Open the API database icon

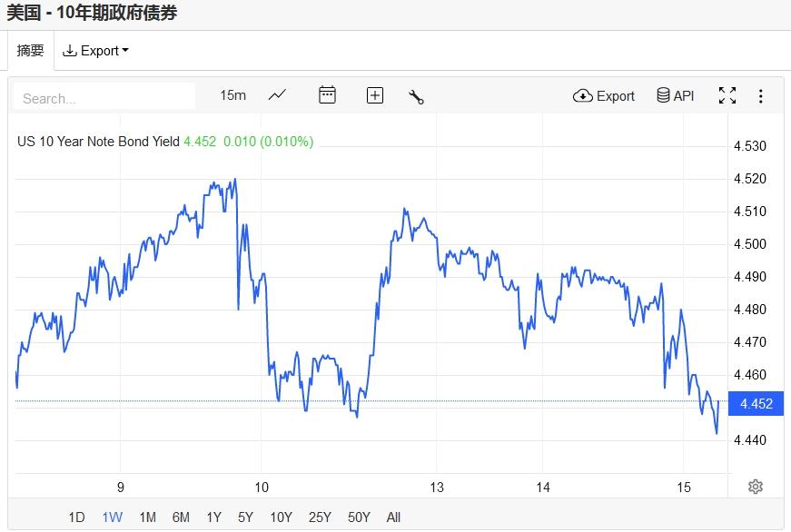point(675,95)
